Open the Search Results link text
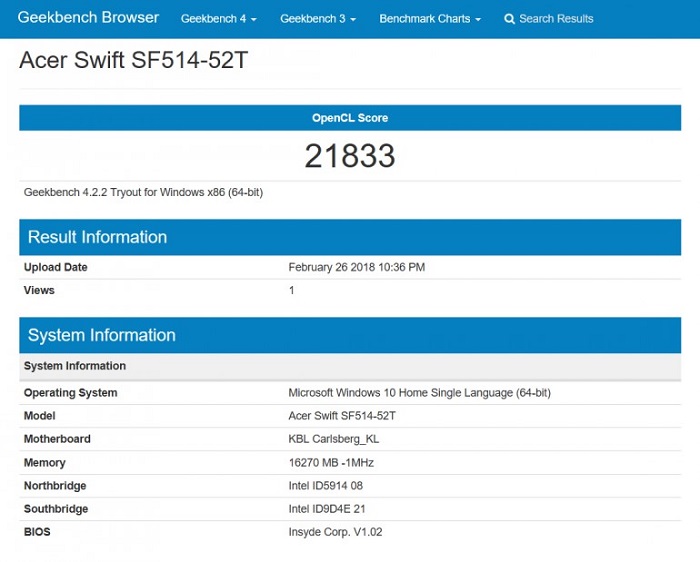 556,19
